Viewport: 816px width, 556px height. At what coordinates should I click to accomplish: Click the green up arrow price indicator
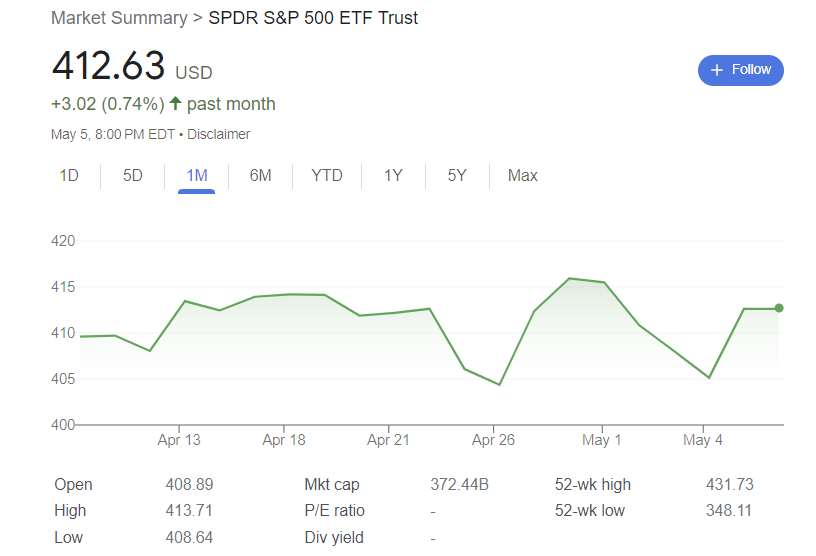coord(176,103)
